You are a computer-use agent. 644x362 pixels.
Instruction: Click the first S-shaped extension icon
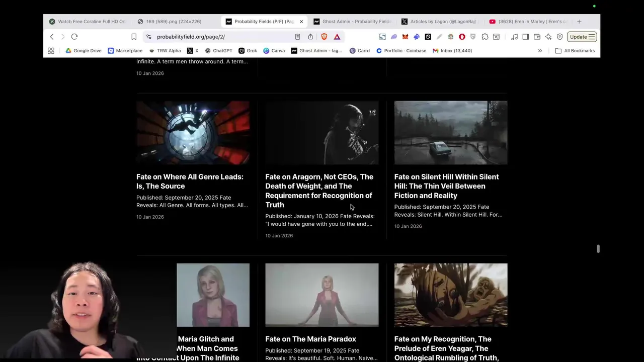coord(382,37)
